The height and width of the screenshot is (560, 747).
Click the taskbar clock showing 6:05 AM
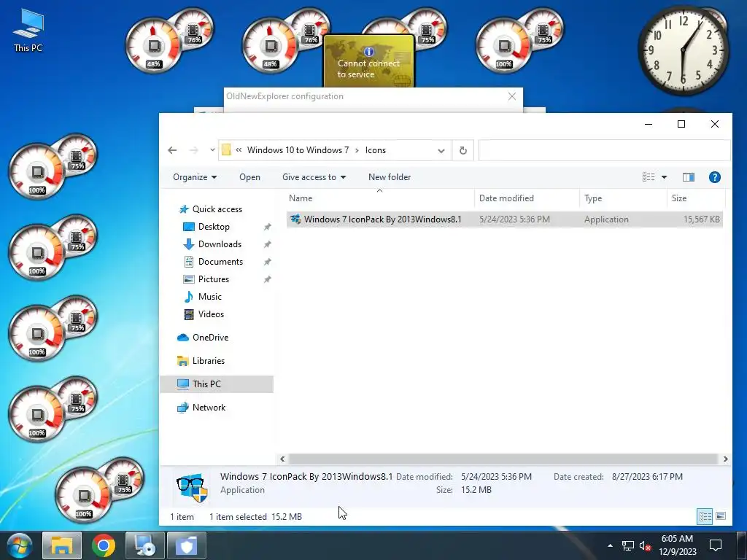[x=677, y=545]
